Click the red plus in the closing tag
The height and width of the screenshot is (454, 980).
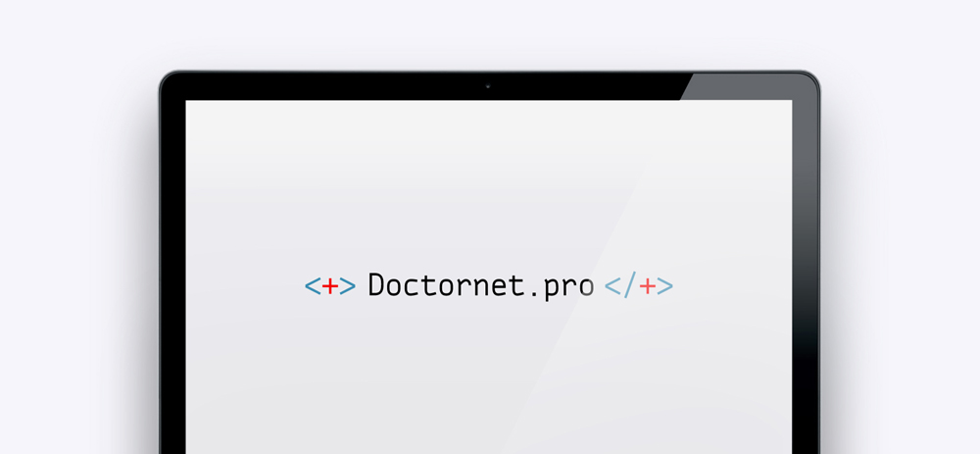(x=648, y=286)
